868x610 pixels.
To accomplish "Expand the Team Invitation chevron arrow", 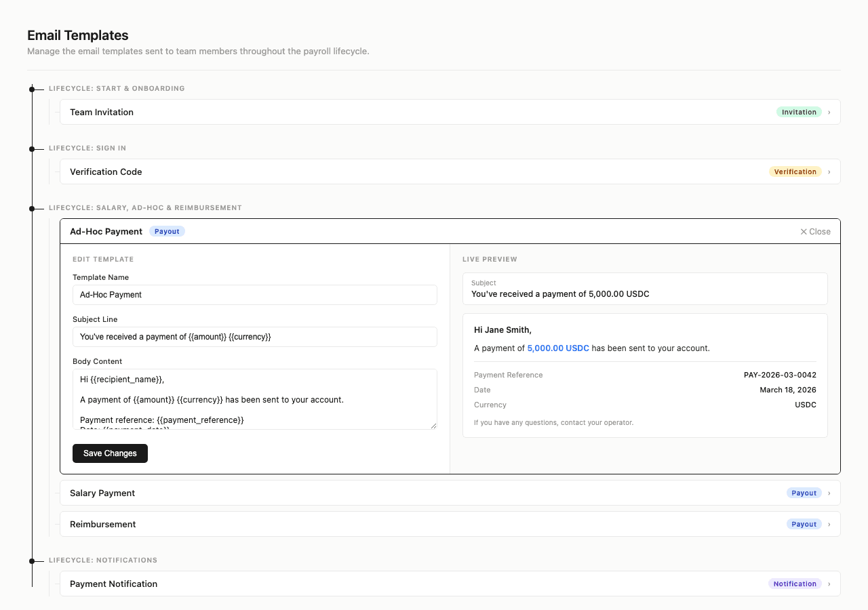I will tap(829, 113).
